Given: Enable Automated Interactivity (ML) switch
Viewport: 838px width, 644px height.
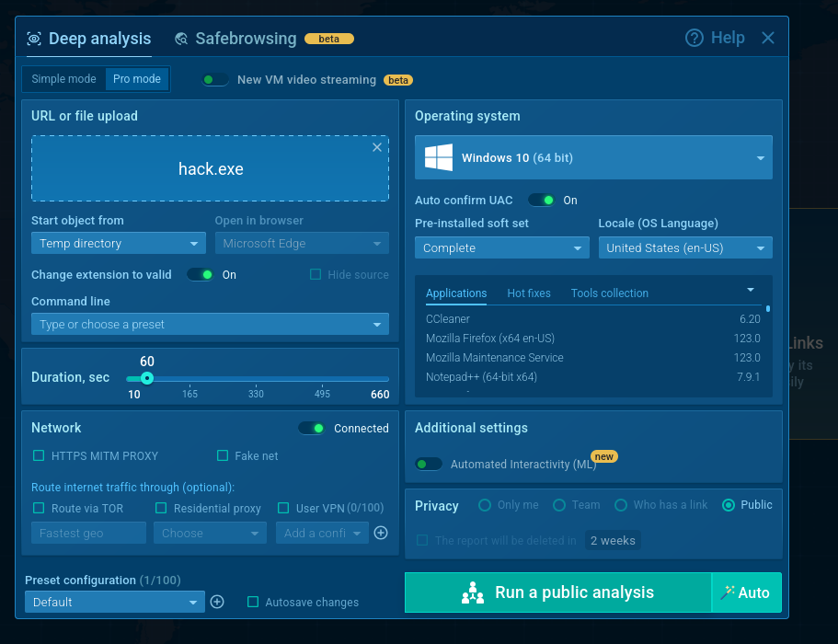Looking at the screenshot, I should (429, 464).
